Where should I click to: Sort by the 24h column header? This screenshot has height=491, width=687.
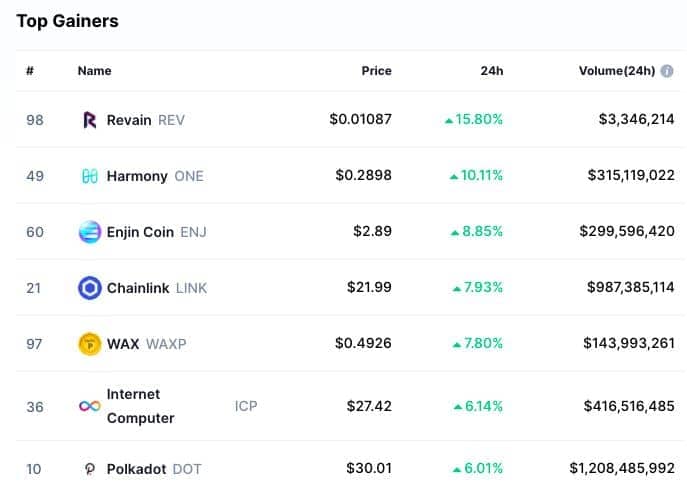[492, 71]
